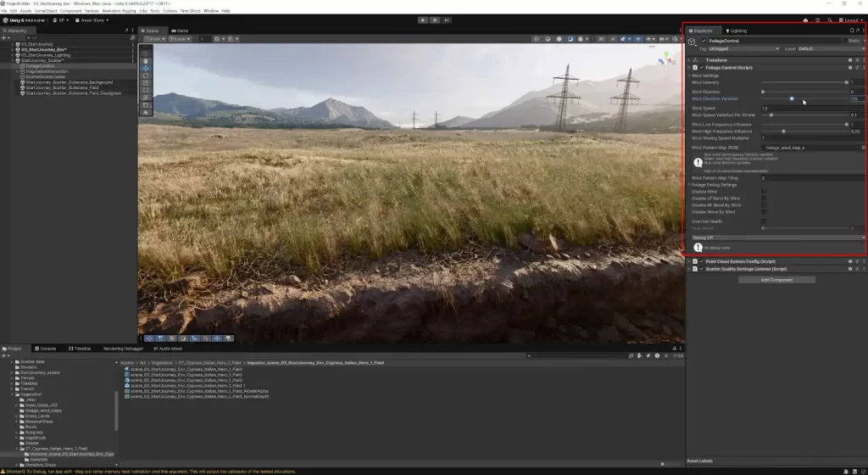The width and height of the screenshot is (868, 475).
Task: Click the Add Component button
Action: 776,279
